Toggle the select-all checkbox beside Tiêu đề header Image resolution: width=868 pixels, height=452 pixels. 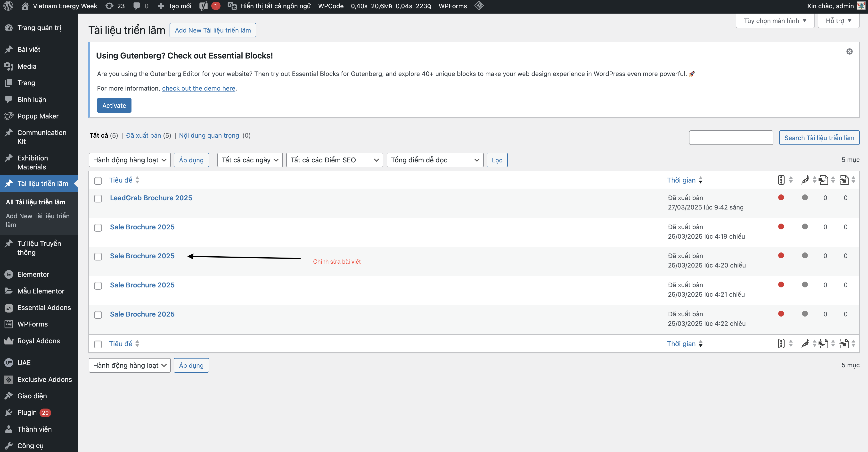pyautogui.click(x=98, y=181)
